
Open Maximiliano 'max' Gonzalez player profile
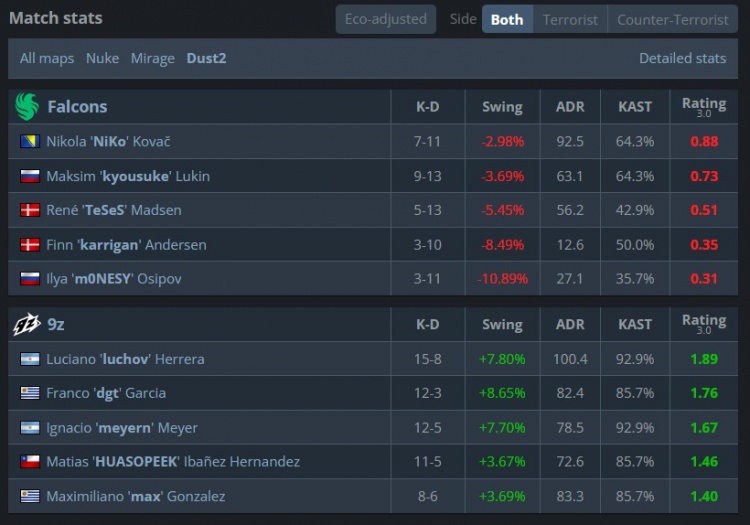tap(136, 496)
